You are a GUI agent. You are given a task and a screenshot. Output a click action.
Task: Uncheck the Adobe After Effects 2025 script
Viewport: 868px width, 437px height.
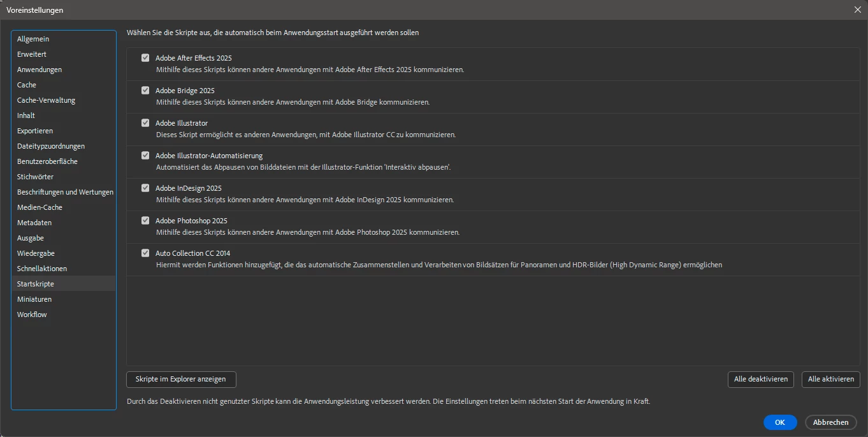pos(145,57)
